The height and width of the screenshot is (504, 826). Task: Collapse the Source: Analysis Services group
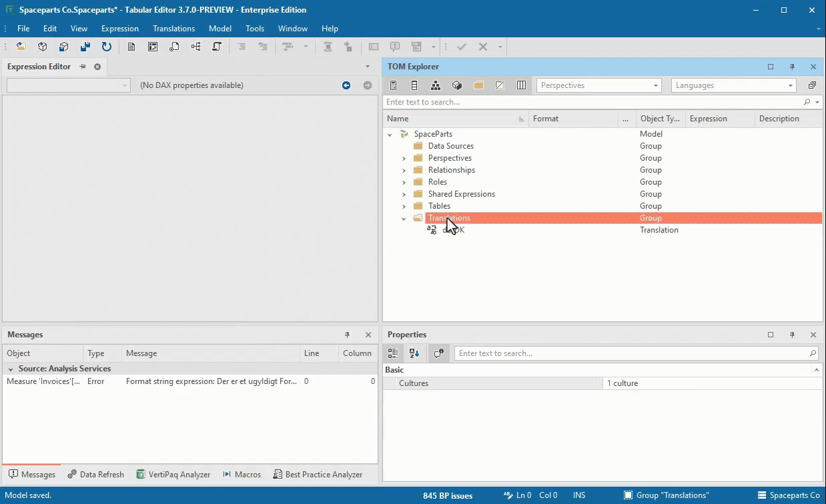(x=10, y=369)
